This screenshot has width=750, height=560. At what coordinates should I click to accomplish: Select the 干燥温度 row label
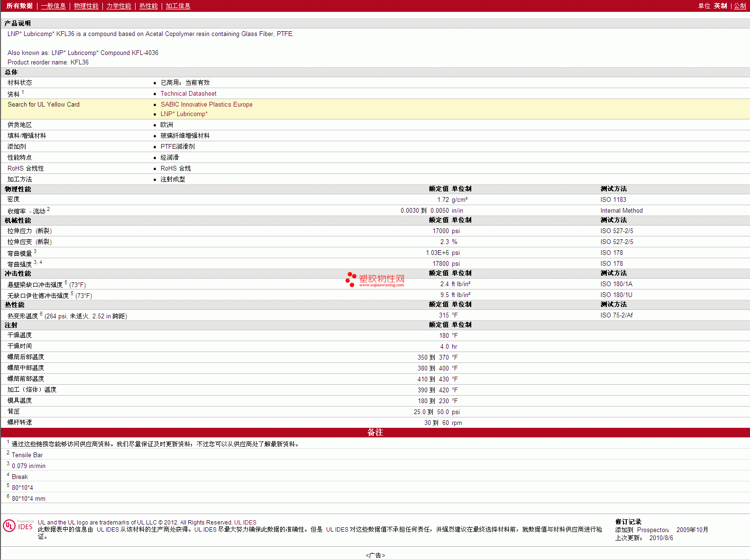(x=20, y=335)
